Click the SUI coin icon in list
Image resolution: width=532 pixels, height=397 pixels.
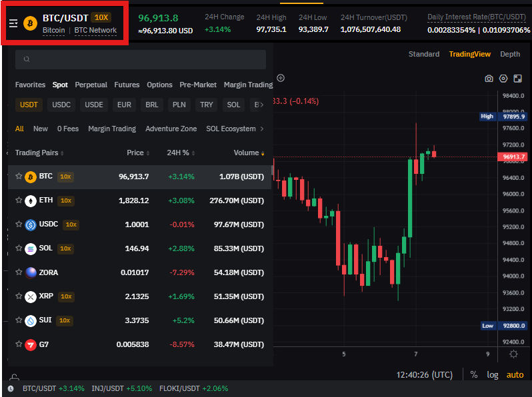click(31, 320)
